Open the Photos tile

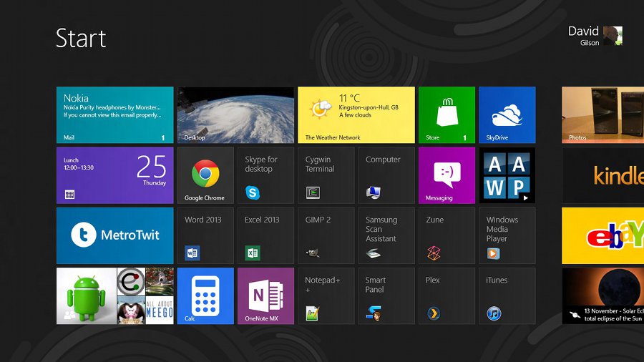603,115
